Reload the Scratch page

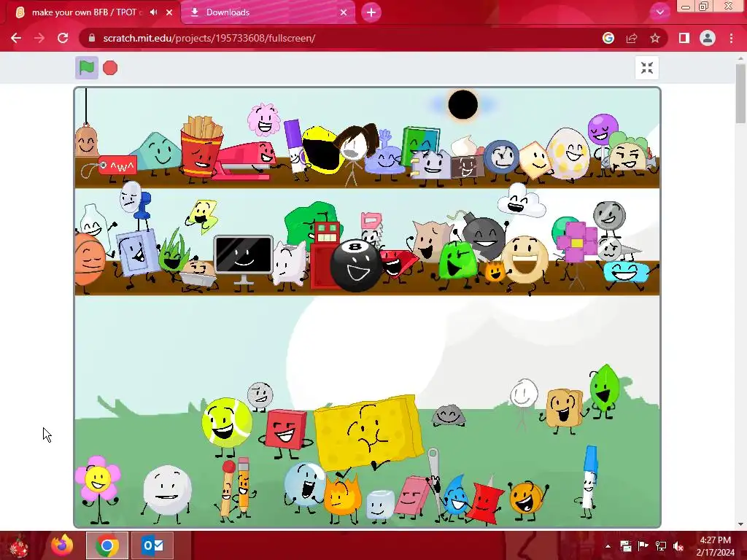click(63, 38)
